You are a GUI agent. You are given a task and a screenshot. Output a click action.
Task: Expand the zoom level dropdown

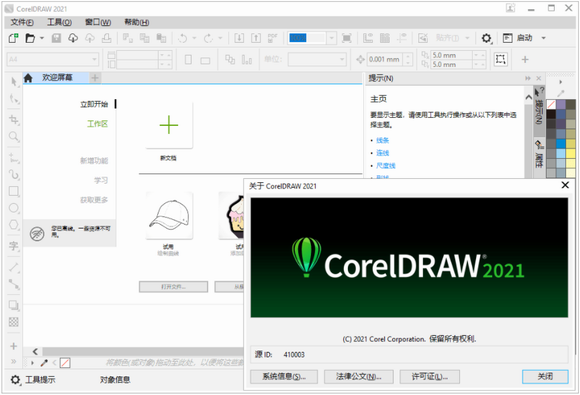pyautogui.click(x=332, y=38)
